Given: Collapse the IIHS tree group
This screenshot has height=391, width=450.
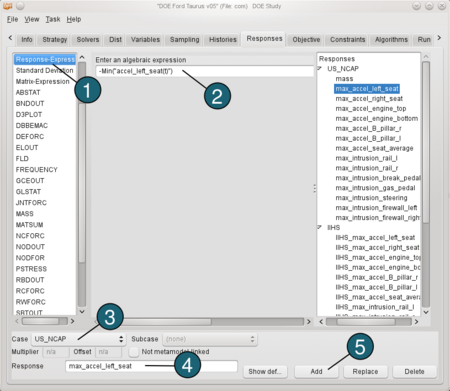Looking at the screenshot, I should pyautogui.click(x=320, y=227).
